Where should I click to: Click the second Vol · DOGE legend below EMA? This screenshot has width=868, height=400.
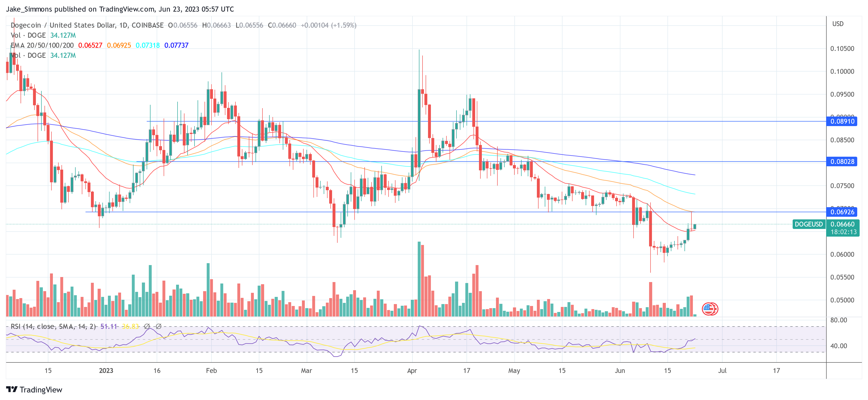(28, 55)
